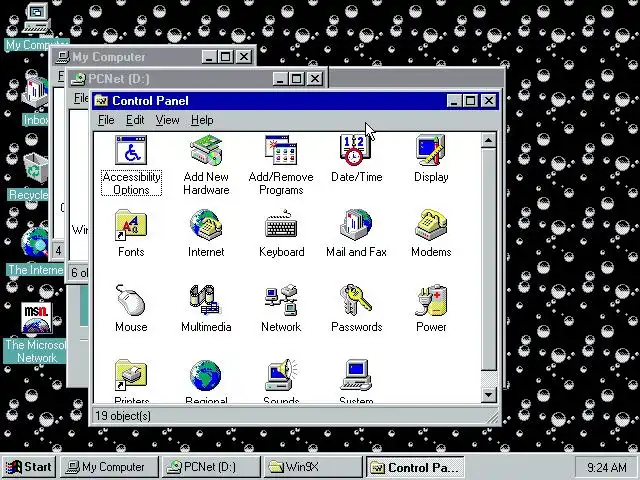Open the File menu in PCNet (D:) window
Image resolution: width=640 pixels, height=480 pixels.
[81, 98]
